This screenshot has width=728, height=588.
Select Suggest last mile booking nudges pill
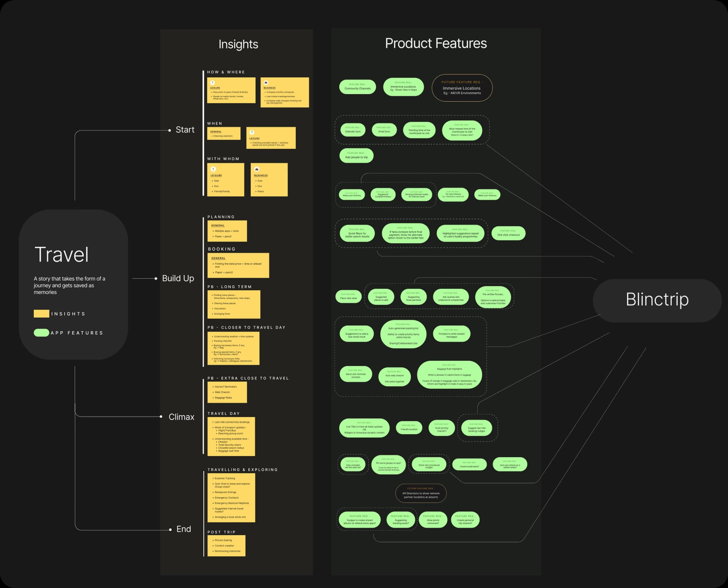[476, 428]
